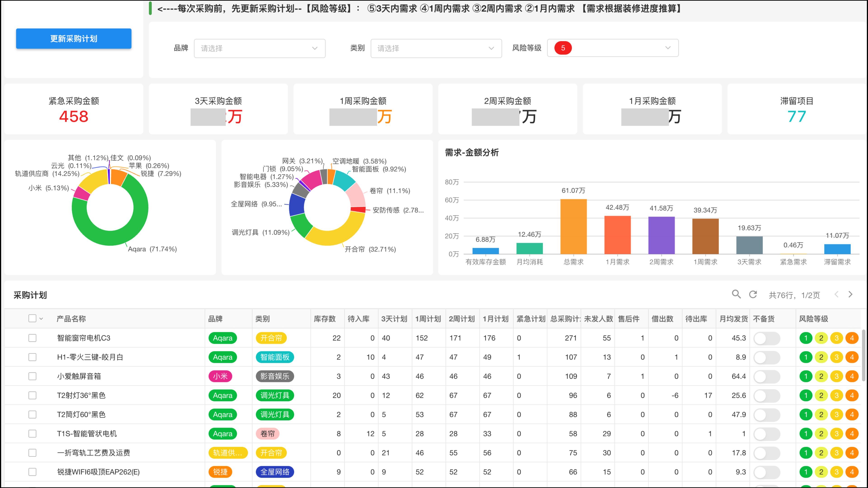Click the 1月需求 red bar

[x=617, y=235]
